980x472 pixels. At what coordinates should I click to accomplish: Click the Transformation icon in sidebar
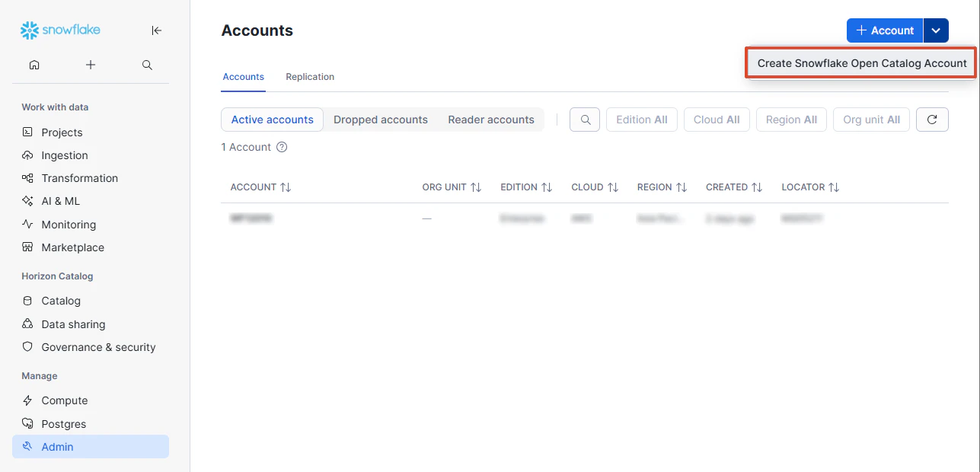tap(27, 178)
